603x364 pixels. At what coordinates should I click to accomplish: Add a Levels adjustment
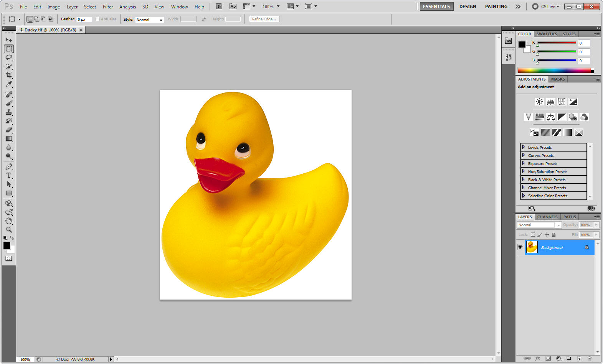tap(551, 102)
